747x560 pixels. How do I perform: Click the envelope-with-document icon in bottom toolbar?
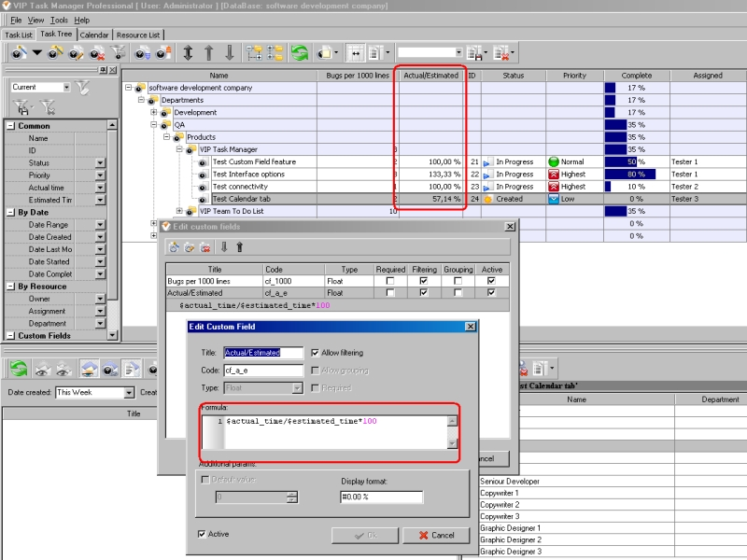click(x=131, y=369)
